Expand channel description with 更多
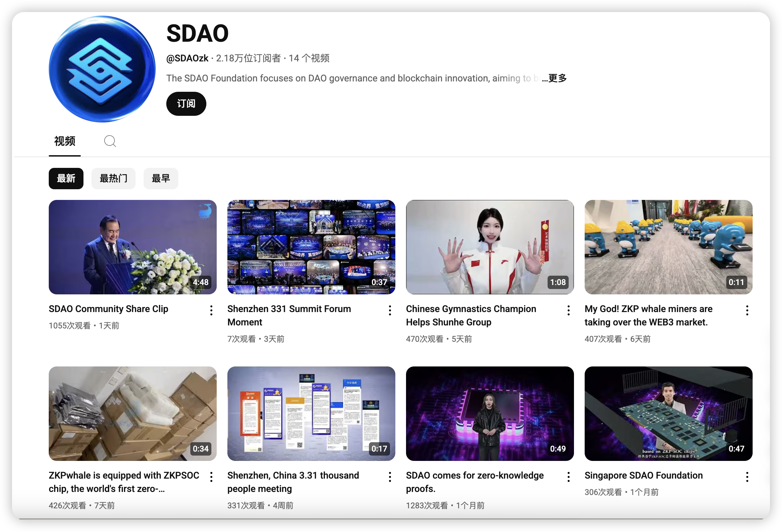This screenshot has height=532, width=782. click(557, 78)
